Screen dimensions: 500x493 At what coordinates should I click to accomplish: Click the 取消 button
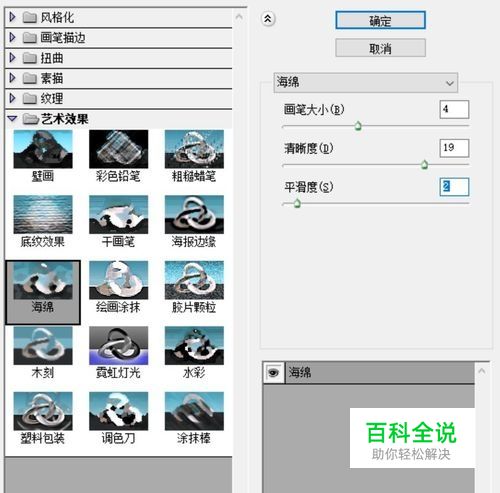coord(380,48)
